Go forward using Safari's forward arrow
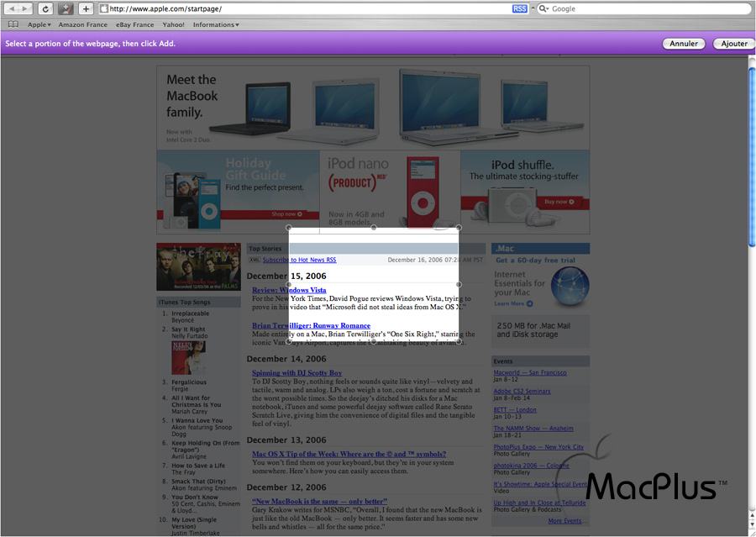 tap(25, 8)
